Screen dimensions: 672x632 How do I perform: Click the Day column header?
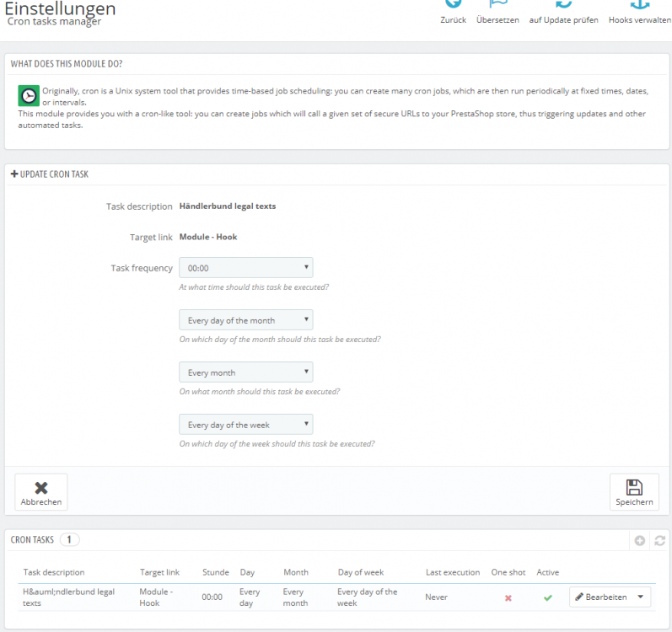(247, 572)
